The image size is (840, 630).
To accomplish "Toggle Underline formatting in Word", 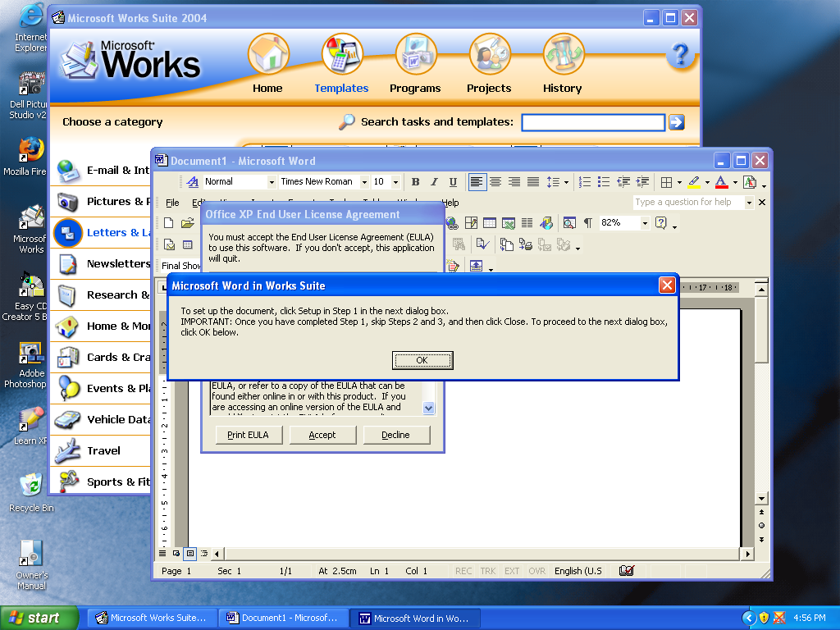I will coord(453,182).
